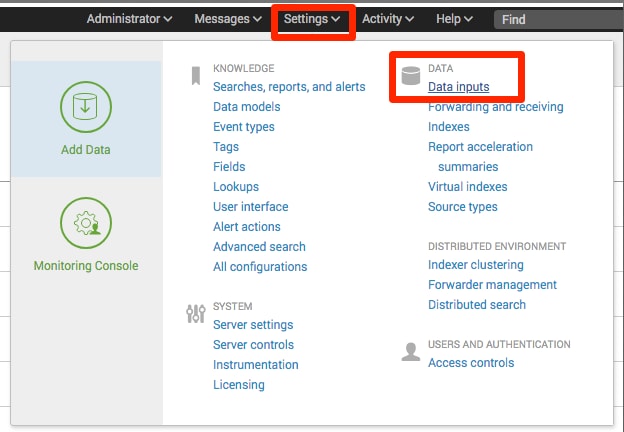
Task: Click the System sliders icon
Action: [x=196, y=314]
